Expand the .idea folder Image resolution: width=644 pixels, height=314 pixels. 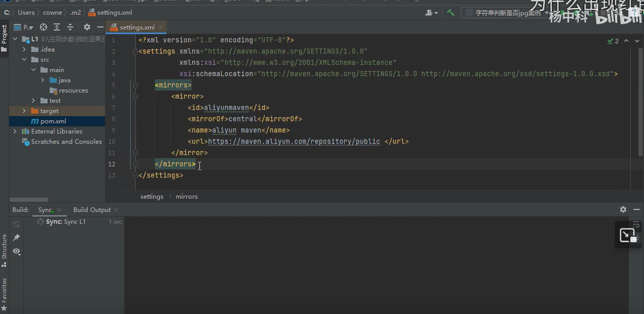(x=24, y=49)
